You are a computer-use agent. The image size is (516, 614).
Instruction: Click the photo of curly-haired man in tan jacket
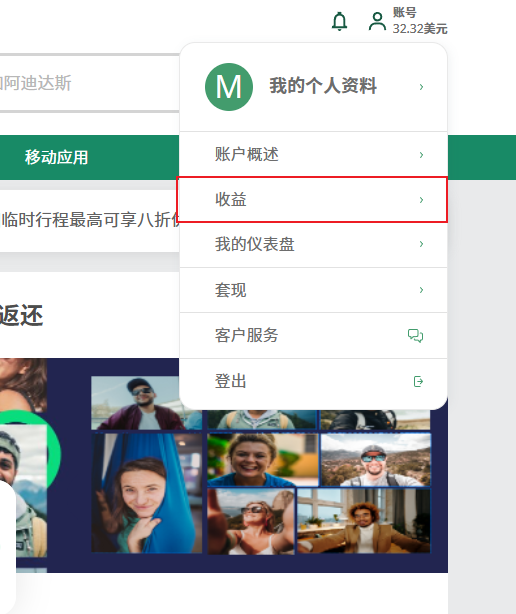(364, 521)
